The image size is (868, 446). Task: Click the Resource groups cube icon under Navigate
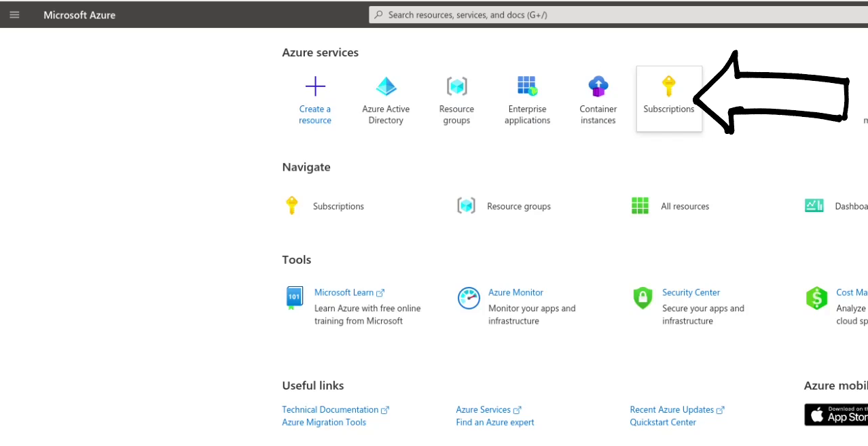466,205
